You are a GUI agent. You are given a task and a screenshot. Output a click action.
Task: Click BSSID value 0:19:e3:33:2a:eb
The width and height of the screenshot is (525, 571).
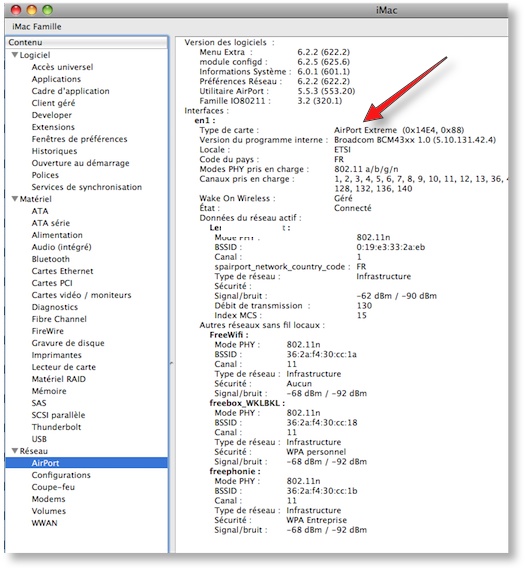[x=391, y=247]
